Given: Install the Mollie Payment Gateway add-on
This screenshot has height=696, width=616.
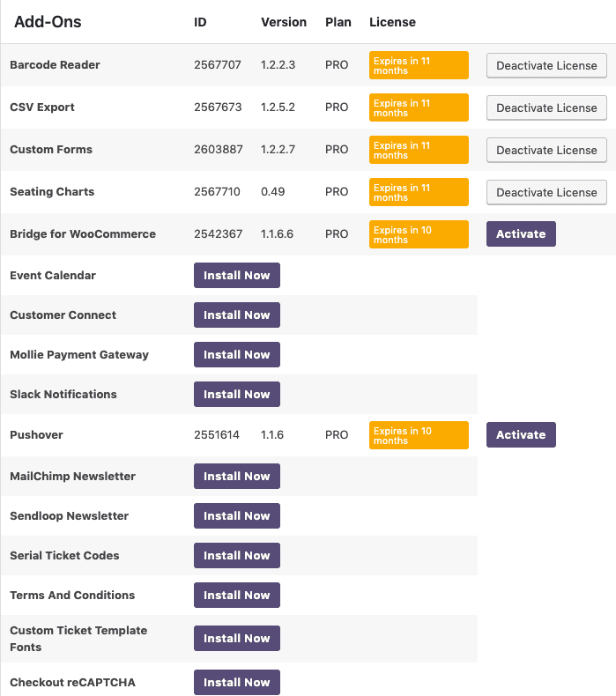Looking at the screenshot, I should [237, 355].
